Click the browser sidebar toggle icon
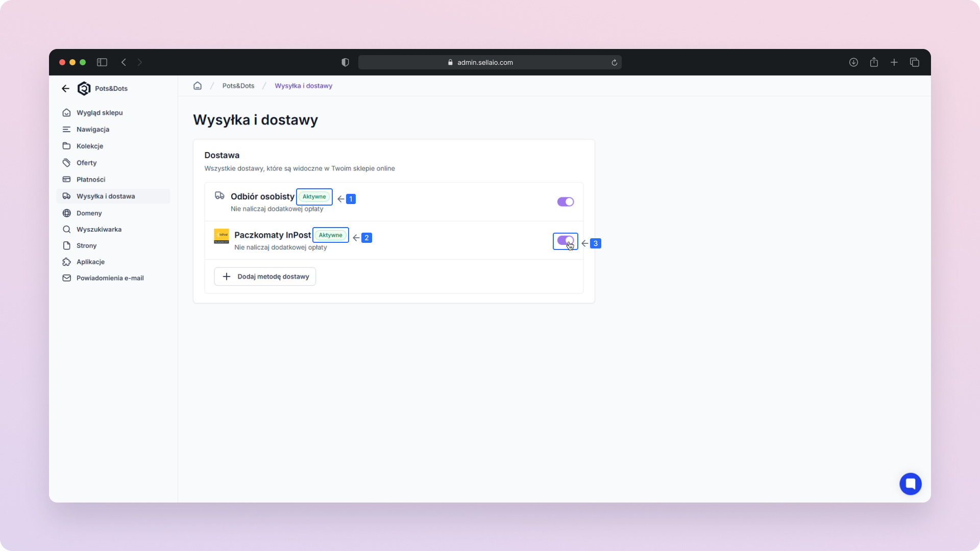This screenshot has height=551, width=980. (x=102, y=62)
